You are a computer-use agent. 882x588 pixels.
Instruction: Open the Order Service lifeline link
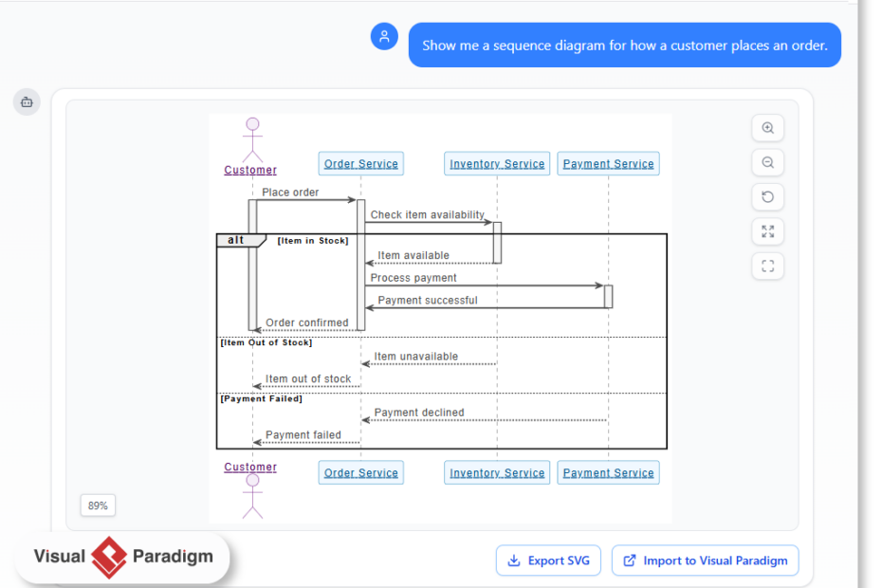360,163
